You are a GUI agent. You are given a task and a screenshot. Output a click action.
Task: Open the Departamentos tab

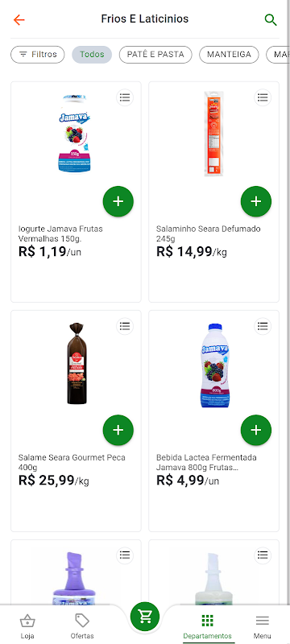208,626
